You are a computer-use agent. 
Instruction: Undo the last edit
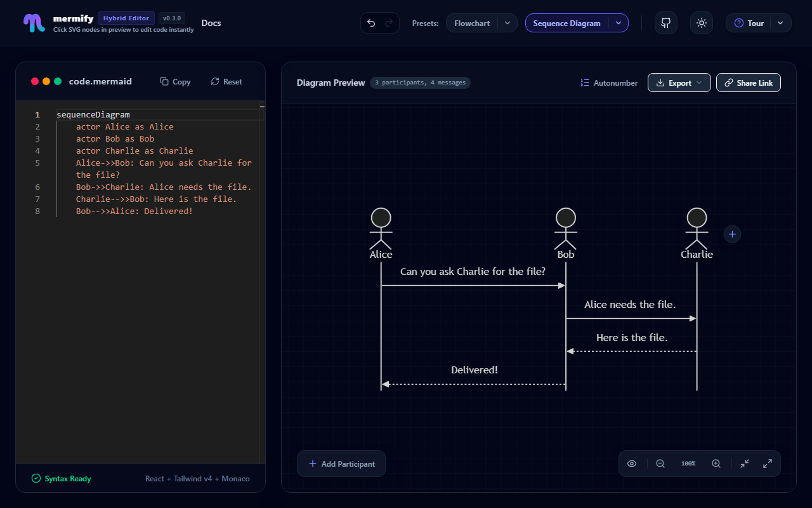(x=371, y=23)
